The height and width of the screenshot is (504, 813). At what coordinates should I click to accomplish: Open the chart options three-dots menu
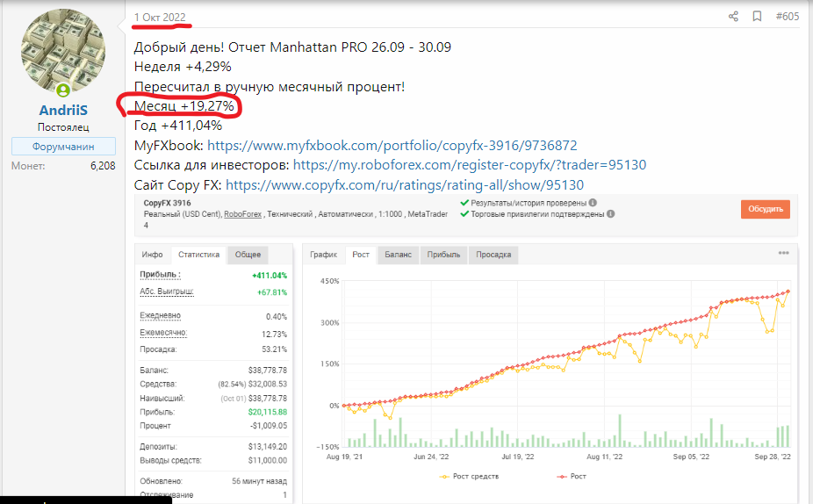[x=783, y=253]
